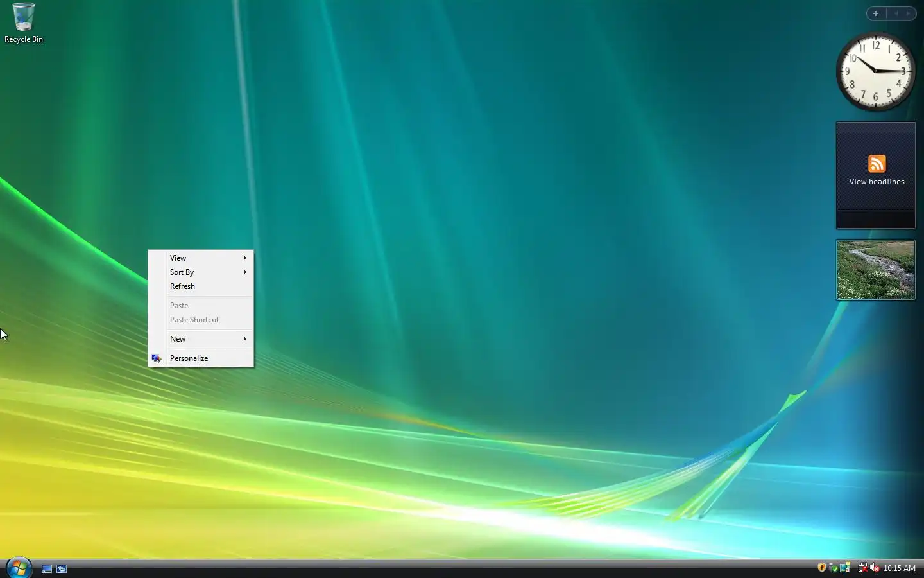Open the Recycle Bin desktop icon

[x=23, y=23]
